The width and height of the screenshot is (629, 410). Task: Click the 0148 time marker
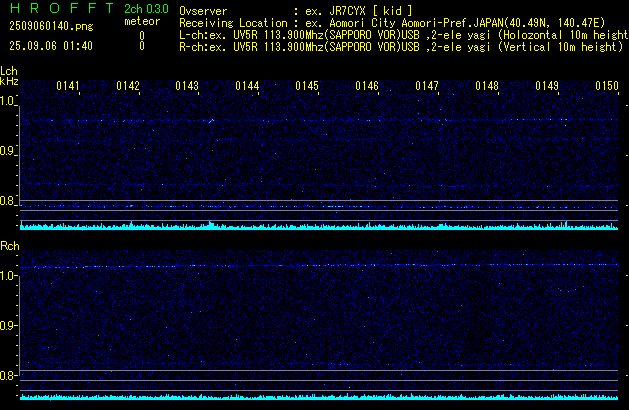pyautogui.click(x=487, y=86)
